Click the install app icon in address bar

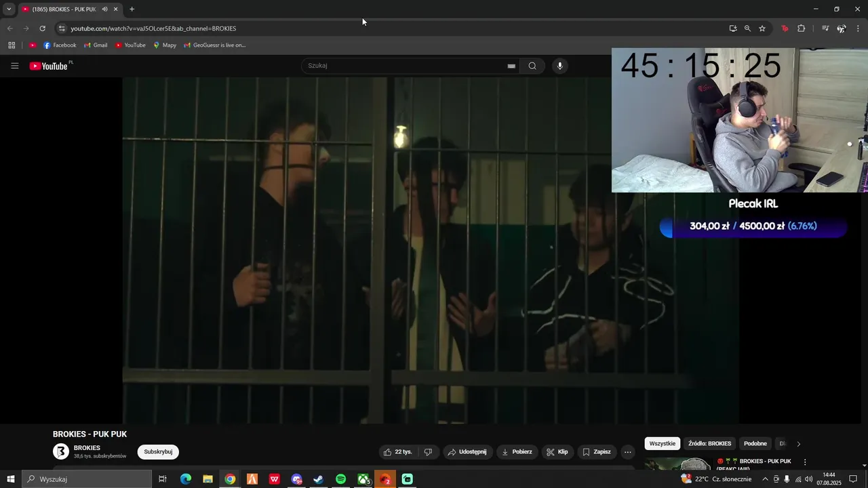[x=733, y=28]
